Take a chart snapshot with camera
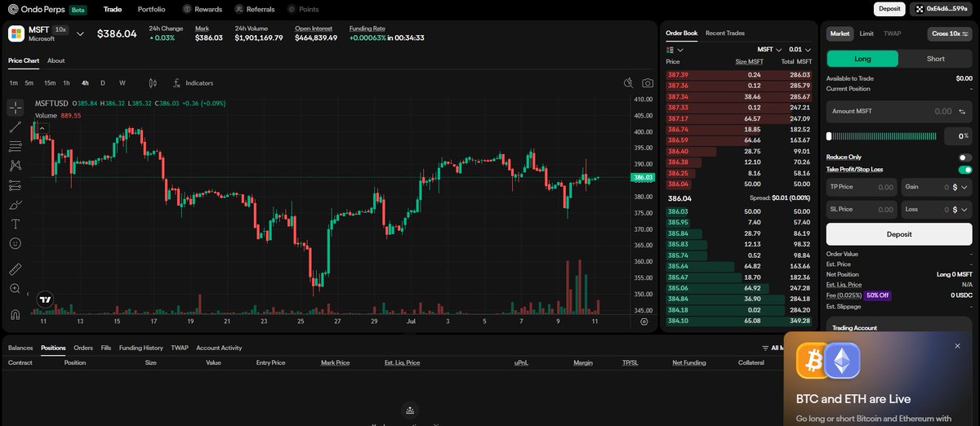This screenshot has height=426, width=980. 648,83
